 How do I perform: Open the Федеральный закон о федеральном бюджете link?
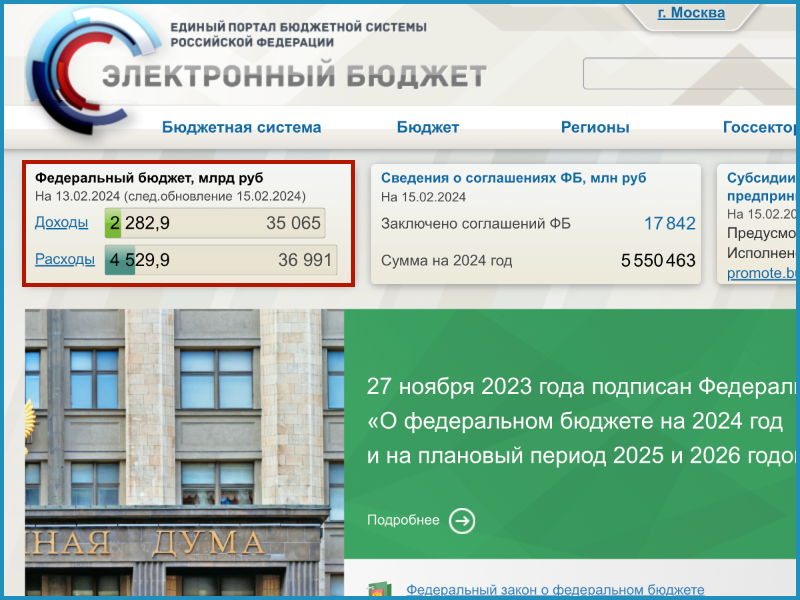pos(545,590)
